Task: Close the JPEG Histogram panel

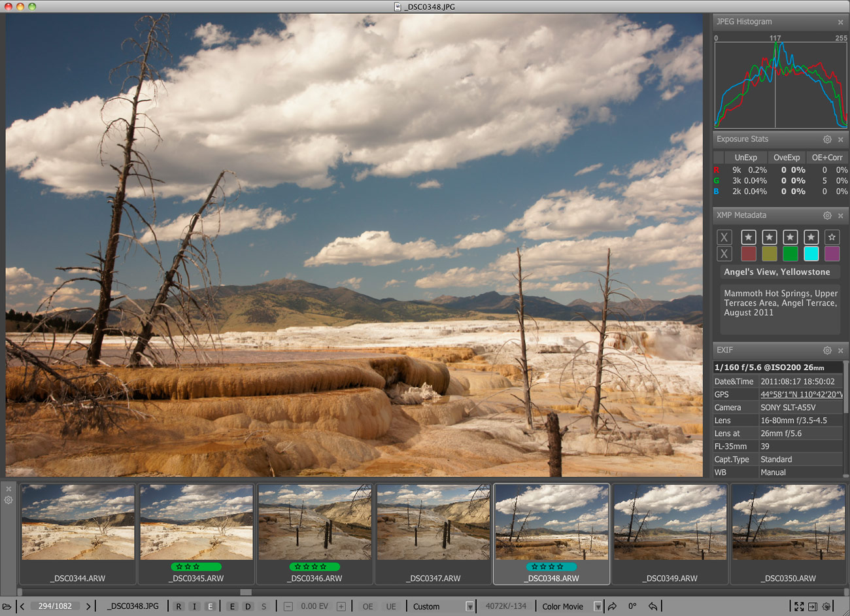Action: tap(840, 22)
